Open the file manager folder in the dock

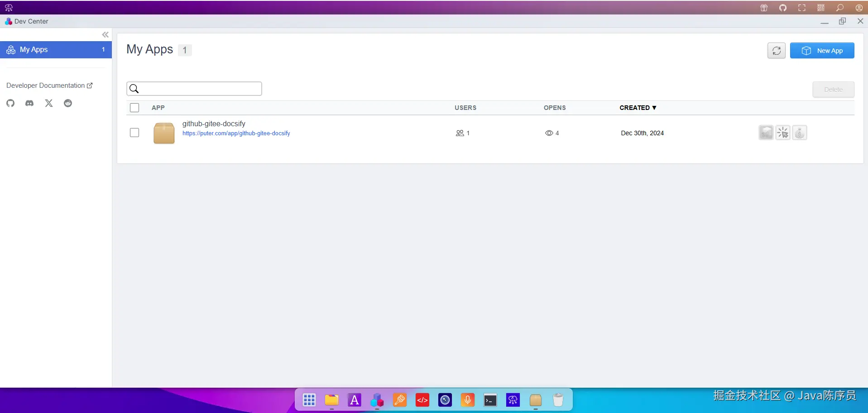332,400
